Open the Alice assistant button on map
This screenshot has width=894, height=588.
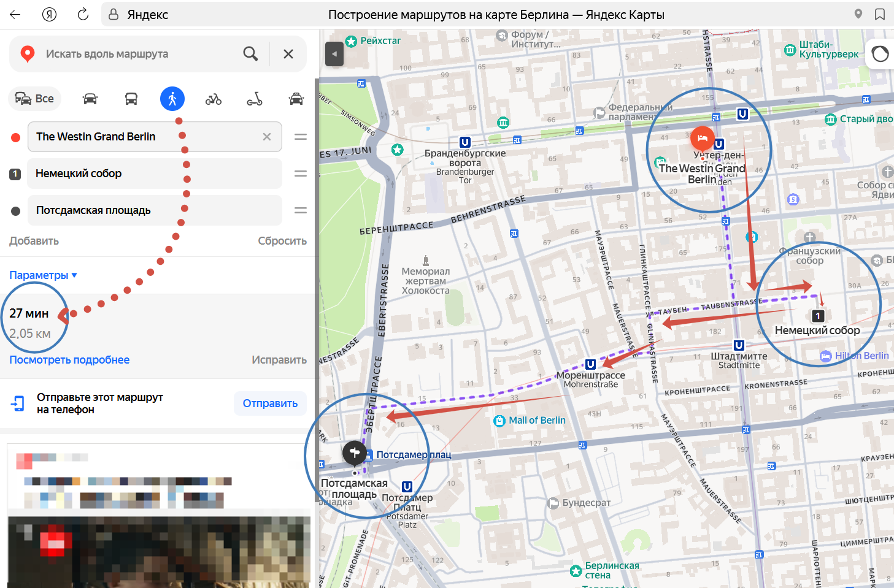(x=880, y=54)
